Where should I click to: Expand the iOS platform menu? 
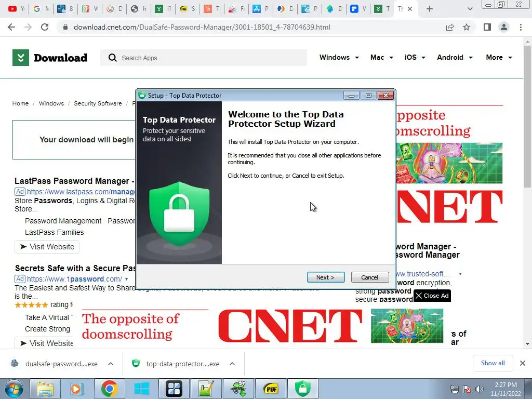[415, 57]
